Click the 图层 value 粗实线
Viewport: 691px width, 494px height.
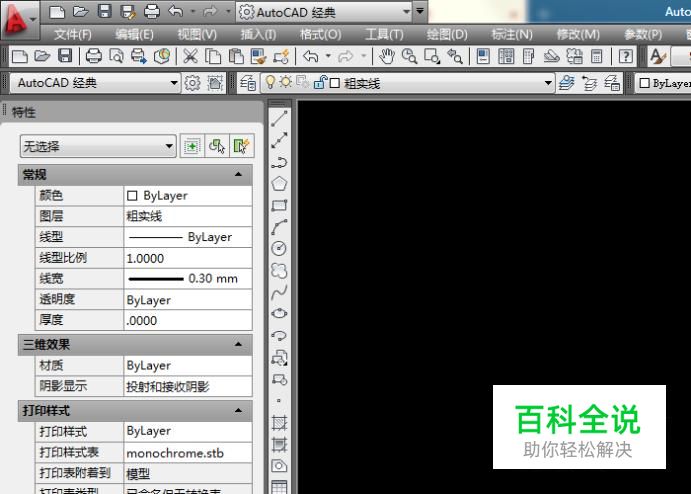tap(188, 216)
